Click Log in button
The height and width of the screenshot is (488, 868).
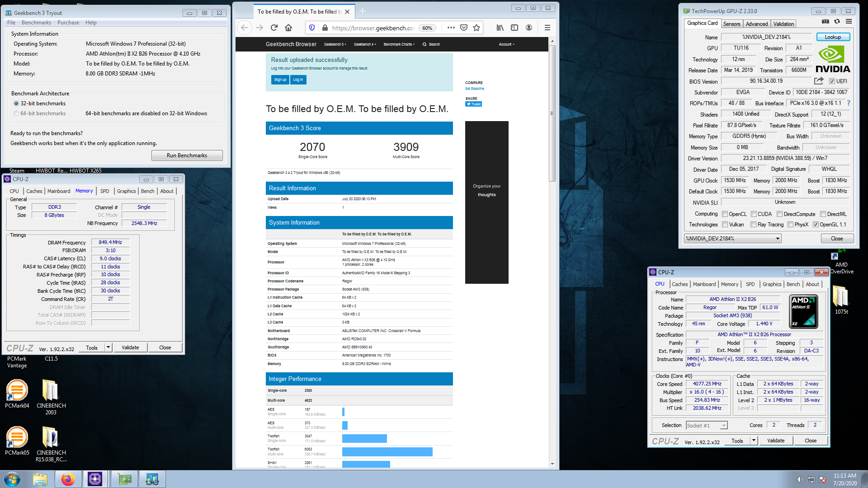(298, 80)
